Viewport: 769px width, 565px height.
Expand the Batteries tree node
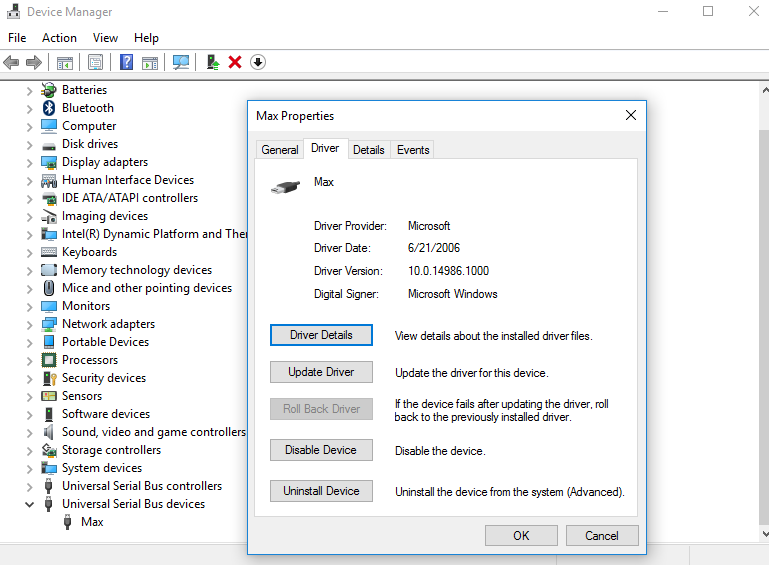pyautogui.click(x=29, y=91)
